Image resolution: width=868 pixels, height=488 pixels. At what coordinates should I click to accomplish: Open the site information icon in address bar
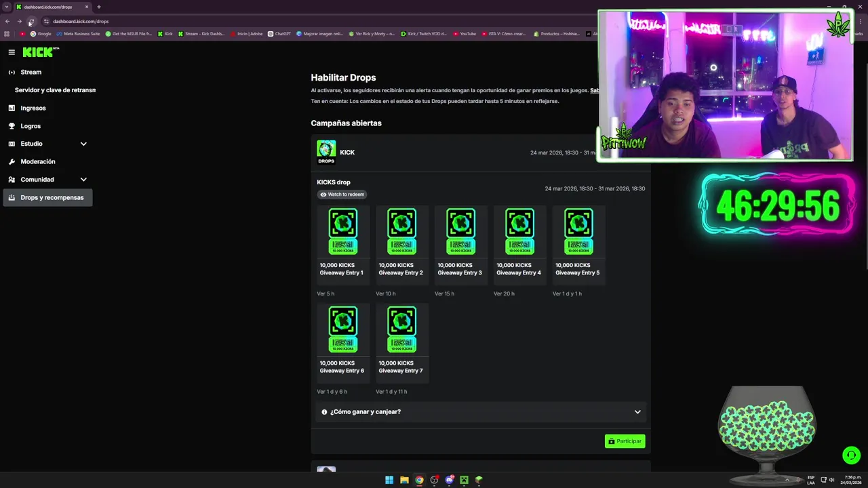tap(46, 22)
